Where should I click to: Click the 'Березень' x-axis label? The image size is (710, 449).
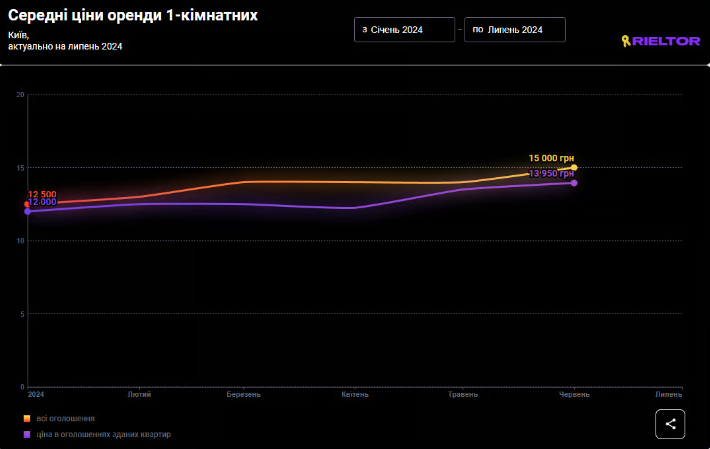pyautogui.click(x=244, y=395)
